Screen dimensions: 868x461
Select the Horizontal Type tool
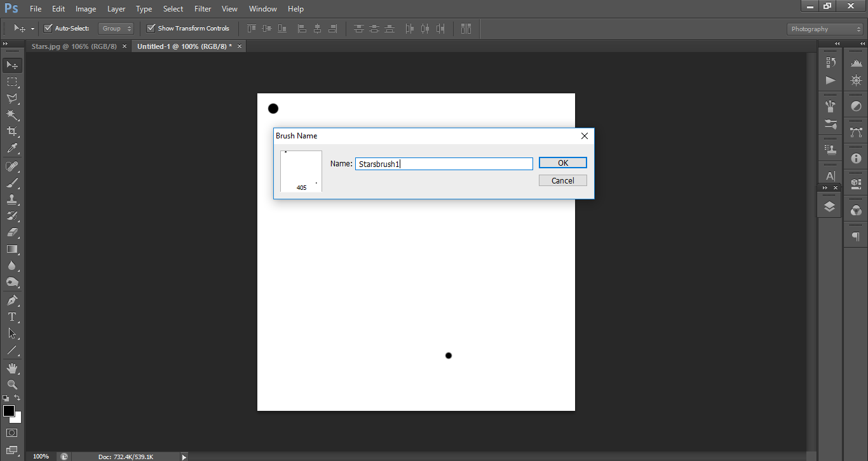(x=12, y=317)
